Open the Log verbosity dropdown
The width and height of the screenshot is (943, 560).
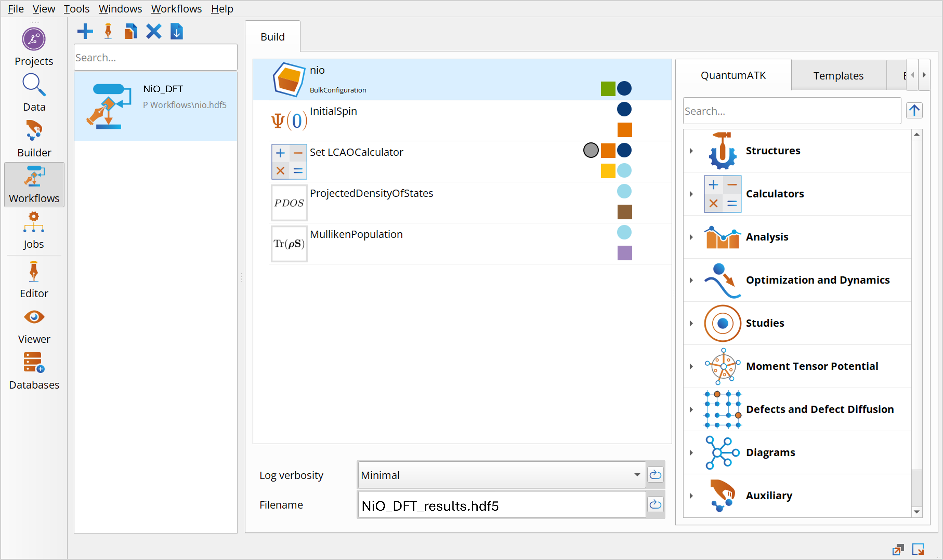coord(501,475)
